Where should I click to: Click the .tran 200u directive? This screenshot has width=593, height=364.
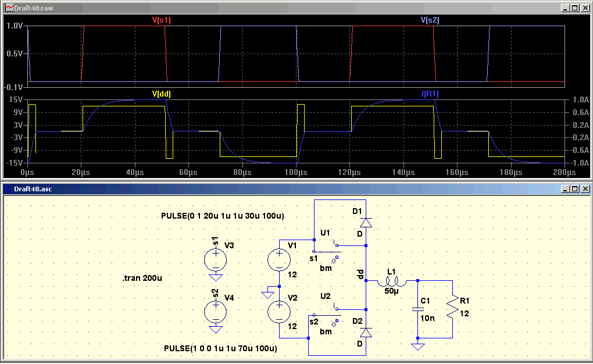pyautogui.click(x=142, y=278)
